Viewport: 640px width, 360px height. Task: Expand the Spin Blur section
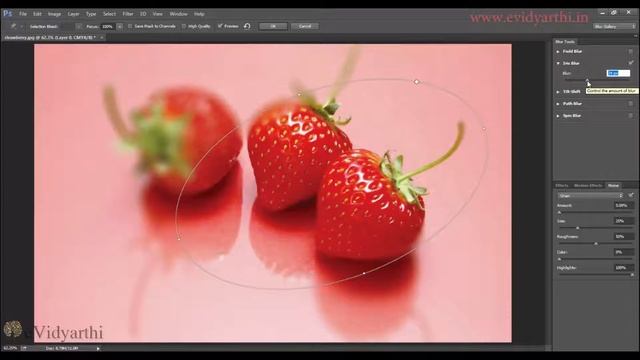click(x=558, y=116)
